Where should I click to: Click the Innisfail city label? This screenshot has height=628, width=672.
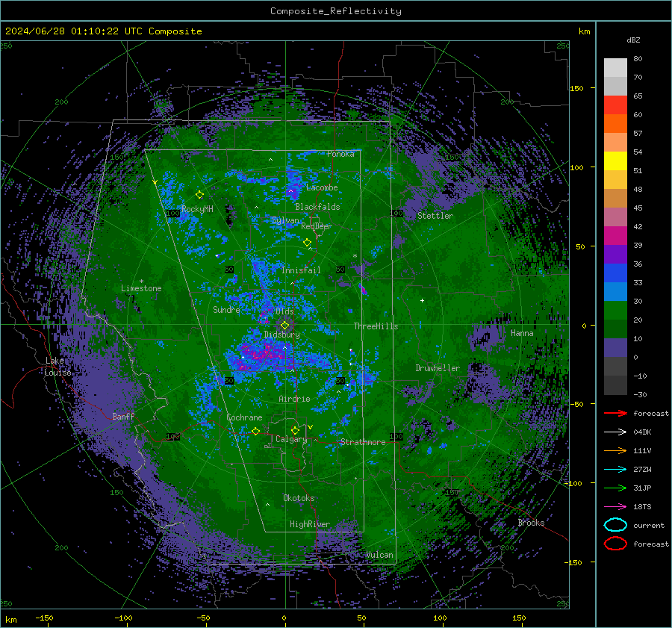301,270
